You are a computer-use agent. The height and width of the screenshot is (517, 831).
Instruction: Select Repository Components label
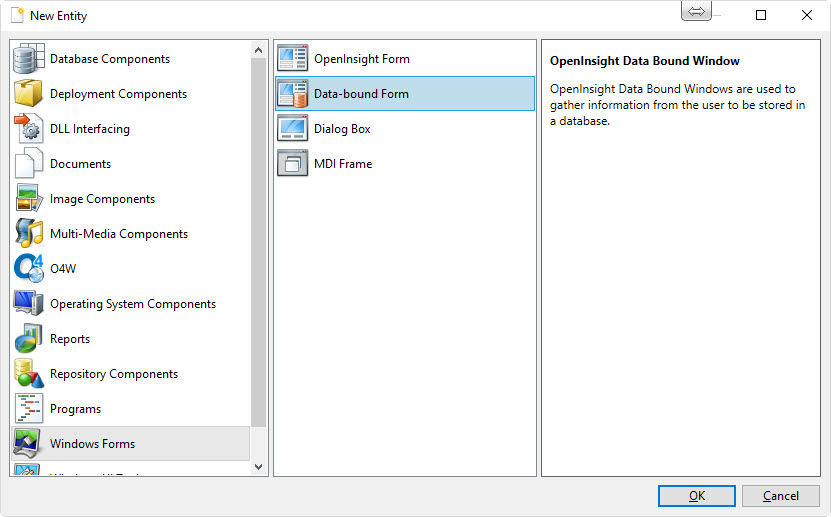[114, 374]
